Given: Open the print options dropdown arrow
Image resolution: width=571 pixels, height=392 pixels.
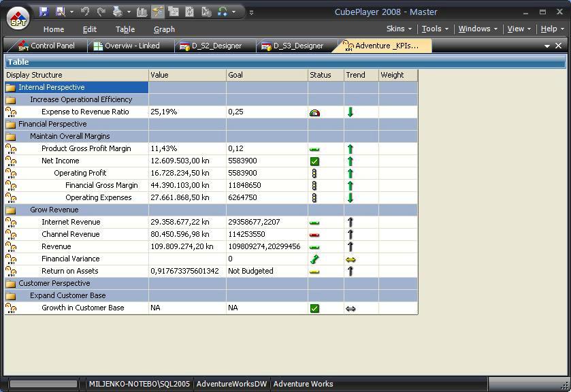Looking at the screenshot, I should click(129, 12).
